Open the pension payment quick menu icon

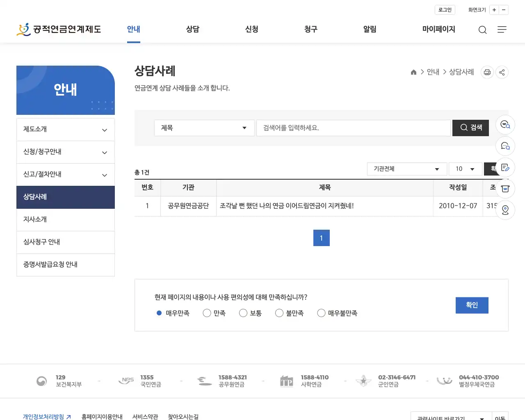pyautogui.click(x=505, y=188)
